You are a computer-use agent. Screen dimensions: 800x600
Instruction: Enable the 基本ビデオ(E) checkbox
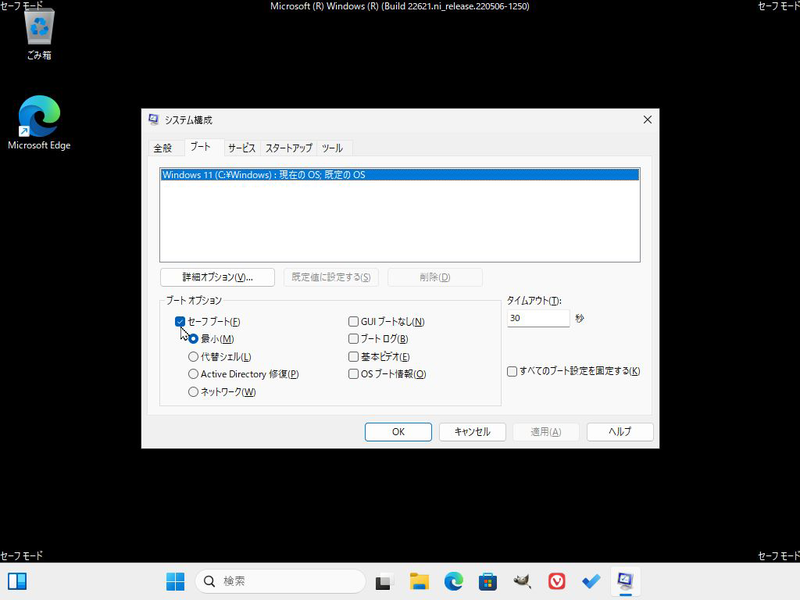click(353, 357)
